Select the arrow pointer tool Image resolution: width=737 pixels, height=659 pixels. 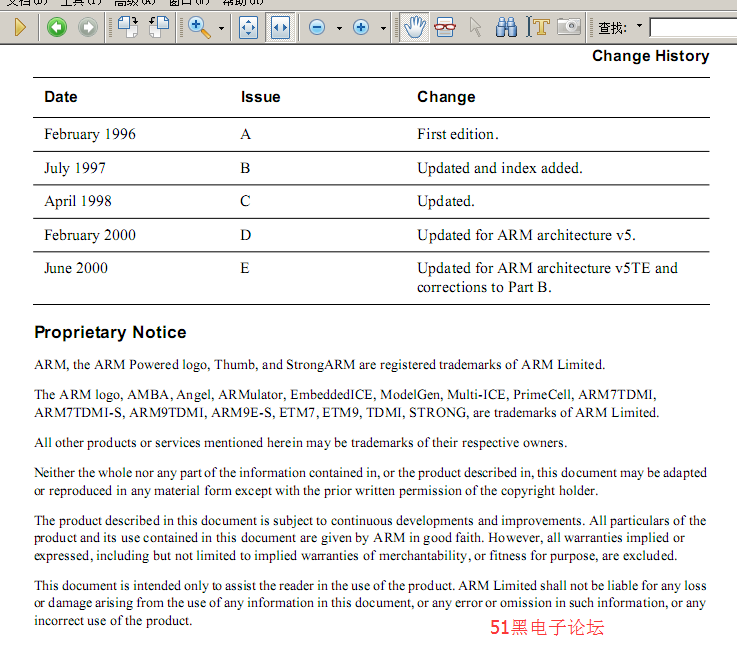click(475, 27)
